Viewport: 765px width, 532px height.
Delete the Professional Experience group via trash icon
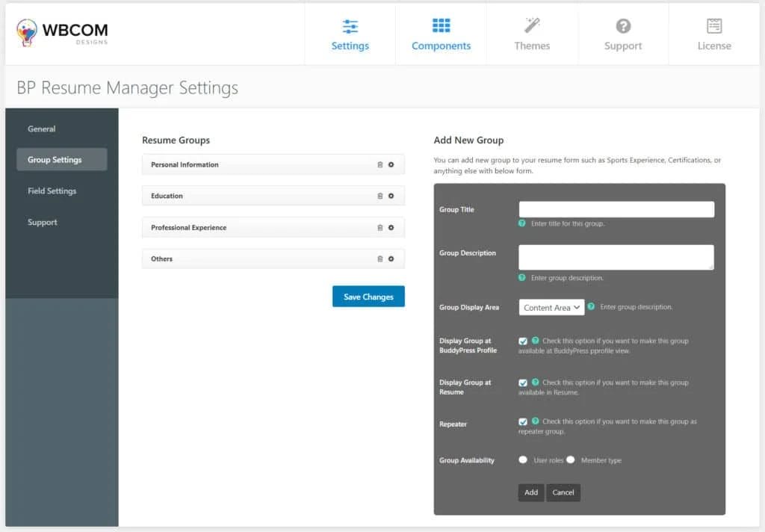pyautogui.click(x=380, y=228)
